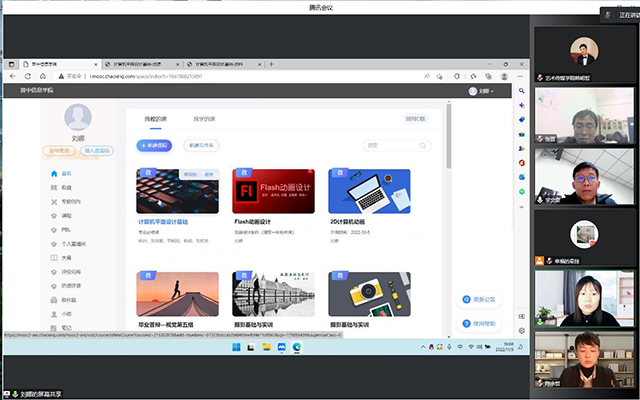Click the school name in the dark header
The height and width of the screenshot is (400, 640).
pyautogui.click(x=37, y=90)
